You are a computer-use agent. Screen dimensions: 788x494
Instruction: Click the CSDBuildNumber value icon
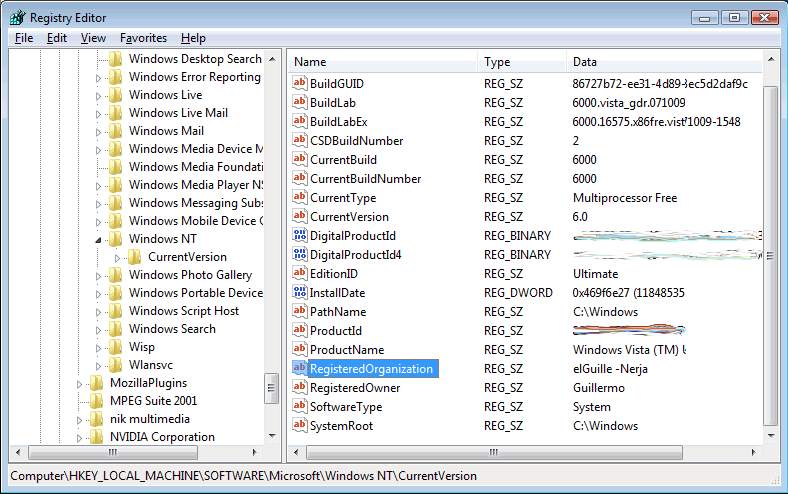pyautogui.click(x=300, y=140)
